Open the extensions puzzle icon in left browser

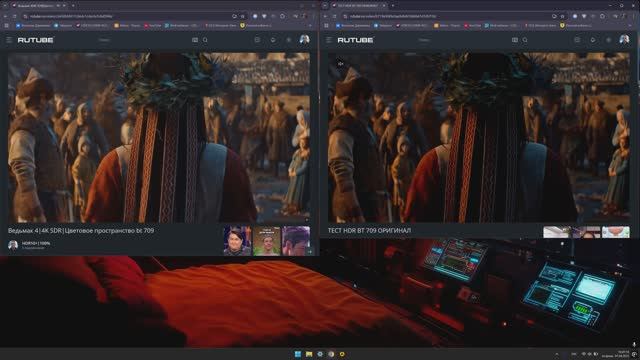[x=282, y=16]
